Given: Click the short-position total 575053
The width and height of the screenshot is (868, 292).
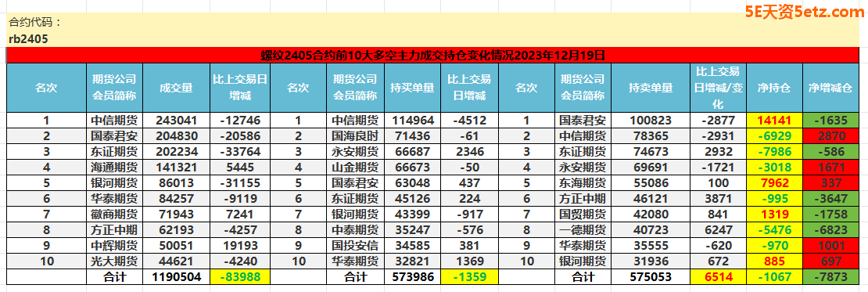Looking at the screenshot, I should [x=651, y=277].
